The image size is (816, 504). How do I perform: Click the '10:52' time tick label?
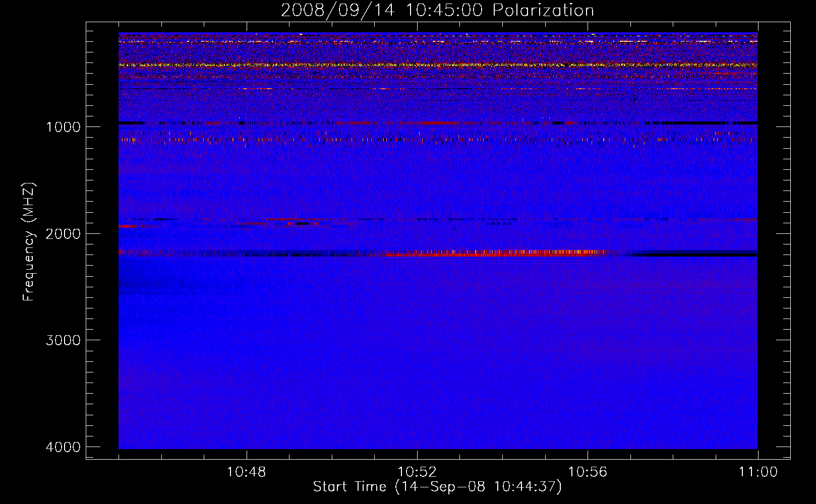pos(417,472)
